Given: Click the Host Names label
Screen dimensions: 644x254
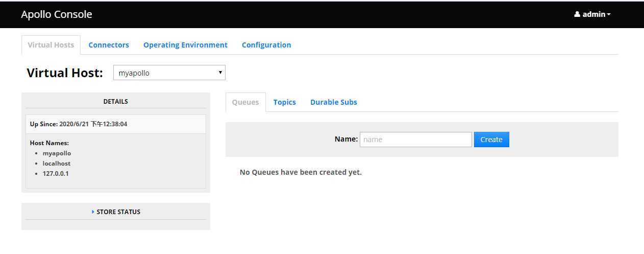Looking at the screenshot, I should point(49,143).
